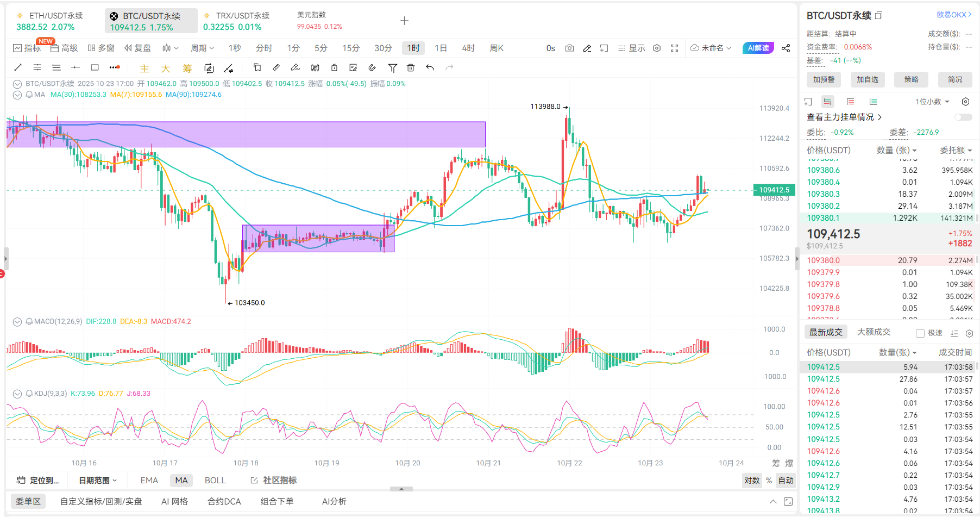Select the 15分 timeframe
Viewport: 980px width, 517px height.
[350, 48]
